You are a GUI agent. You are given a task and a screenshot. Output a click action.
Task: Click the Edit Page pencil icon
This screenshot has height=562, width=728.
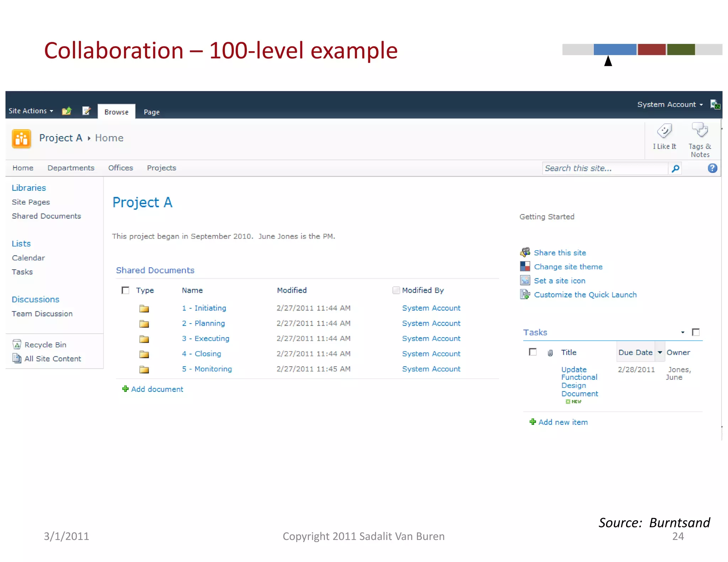[x=86, y=111]
